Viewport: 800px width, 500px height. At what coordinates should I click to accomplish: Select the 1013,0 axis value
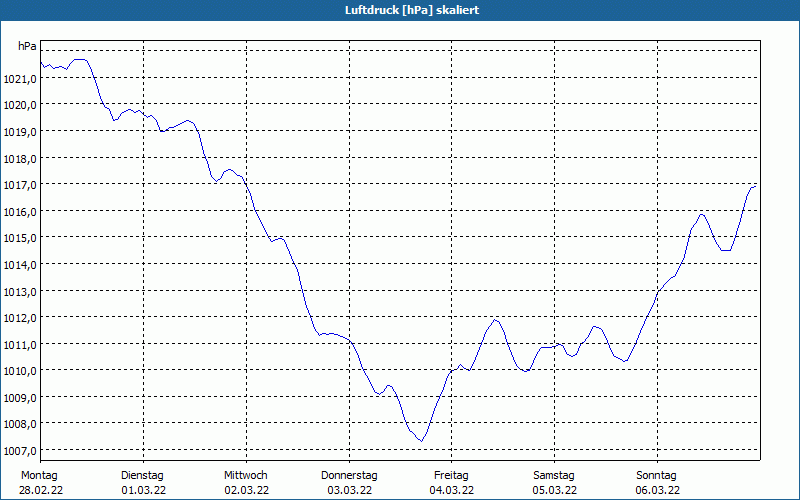[20, 291]
